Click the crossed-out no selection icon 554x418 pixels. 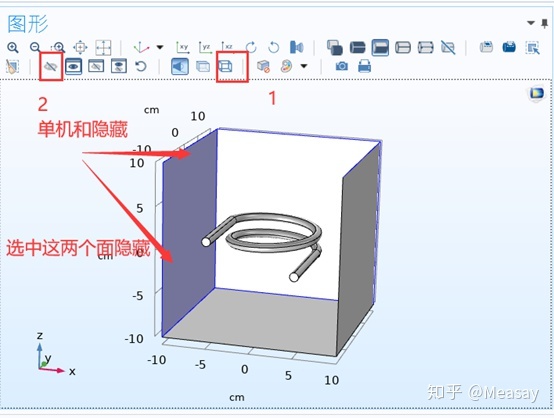point(448,47)
